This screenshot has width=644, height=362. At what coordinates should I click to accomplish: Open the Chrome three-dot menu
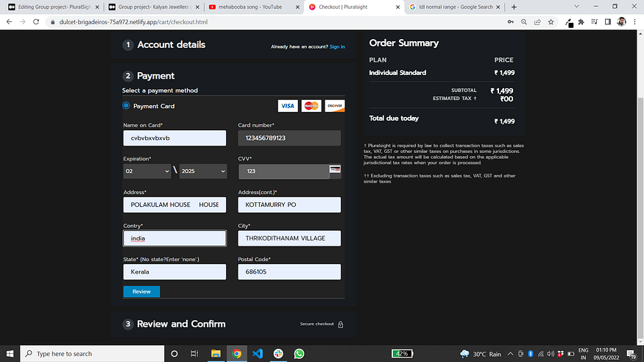coord(635,22)
